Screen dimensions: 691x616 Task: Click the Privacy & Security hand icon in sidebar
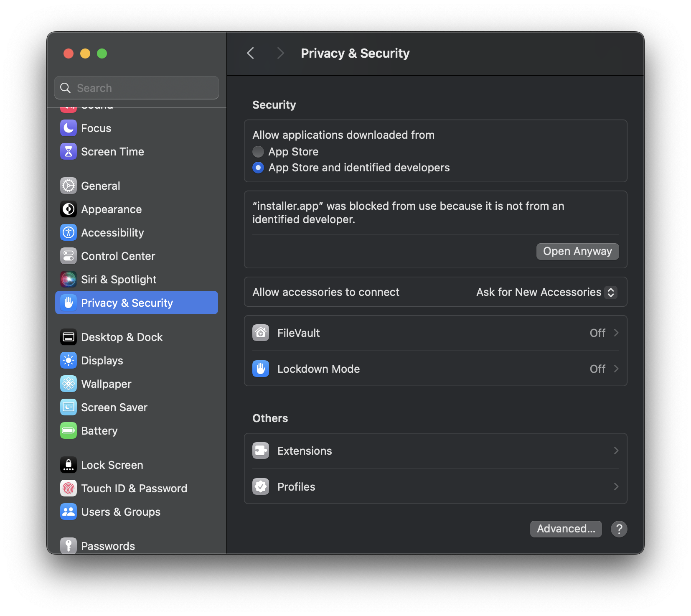click(x=69, y=303)
